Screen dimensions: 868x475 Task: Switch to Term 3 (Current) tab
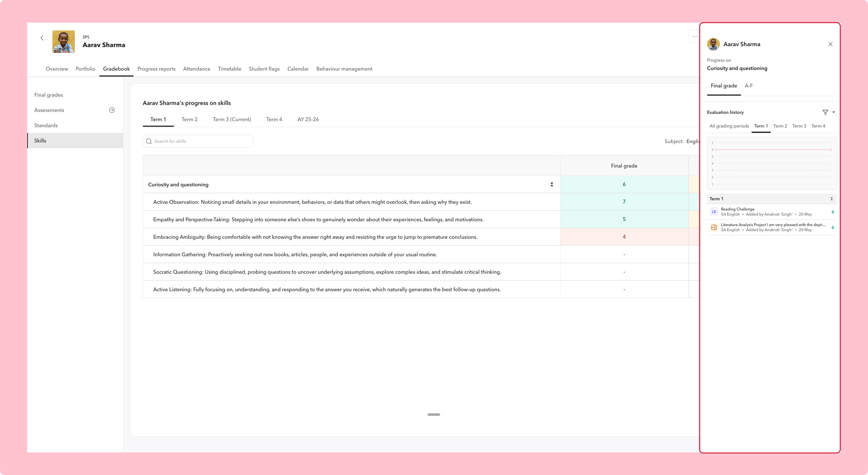[232, 119]
